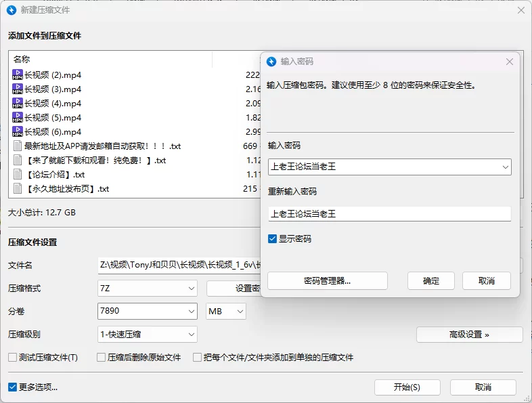Image resolution: width=532 pixels, height=403 pixels.
Task: Open the MB volume unit dropdown
Action: coord(226,312)
